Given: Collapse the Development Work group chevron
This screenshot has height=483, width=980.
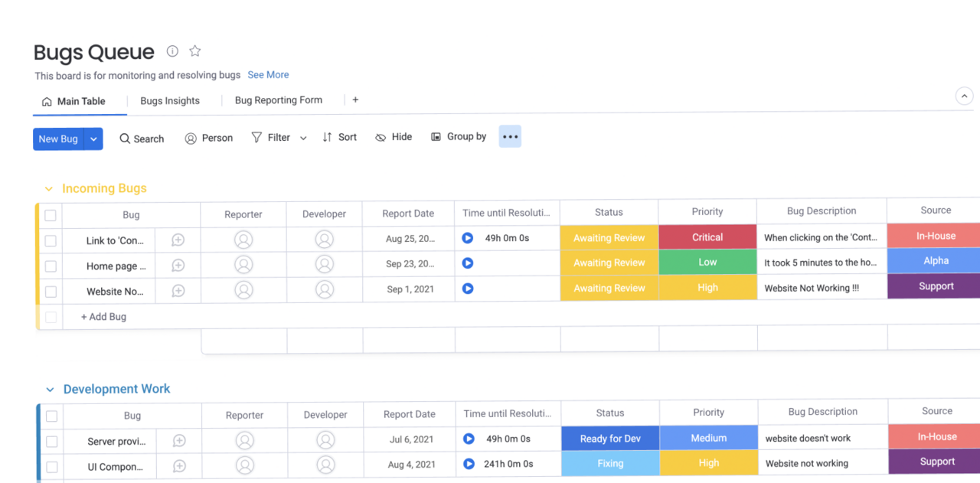Looking at the screenshot, I should tap(50, 390).
